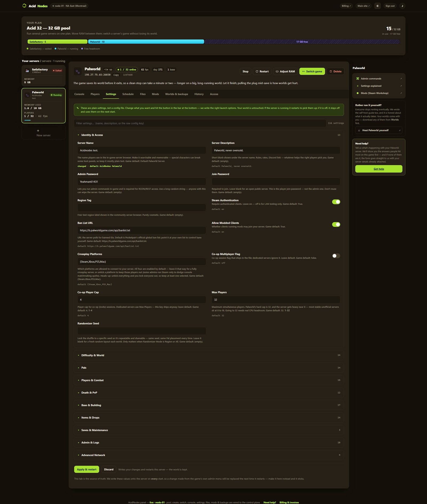Open the Access tab
427x504 pixels.
tap(214, 94)
